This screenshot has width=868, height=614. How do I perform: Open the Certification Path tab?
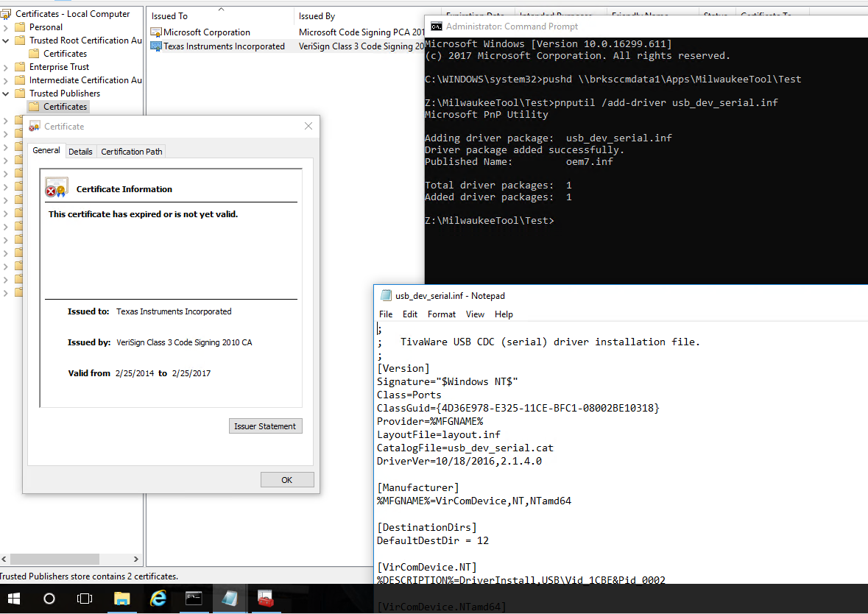(132, 151)
